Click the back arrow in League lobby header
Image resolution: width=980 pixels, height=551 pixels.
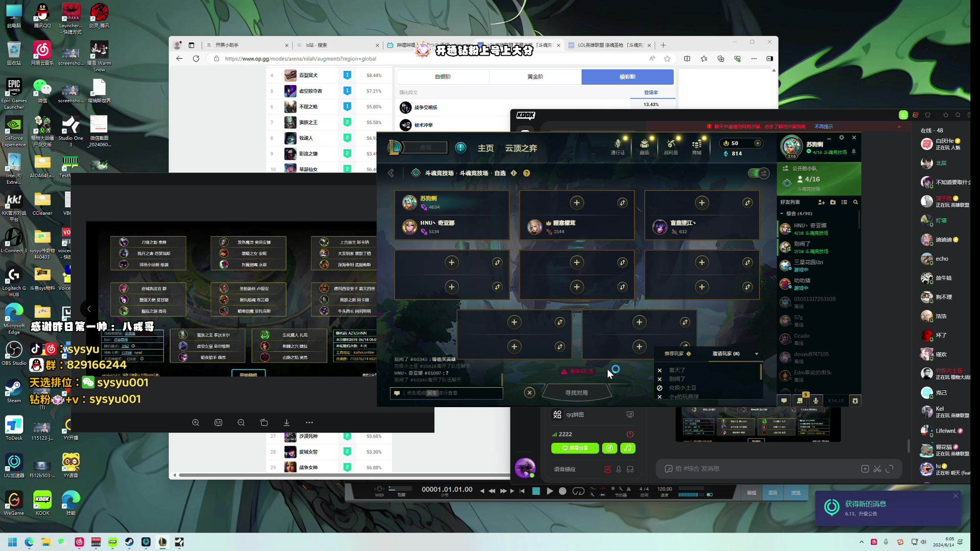coord(391,173)
